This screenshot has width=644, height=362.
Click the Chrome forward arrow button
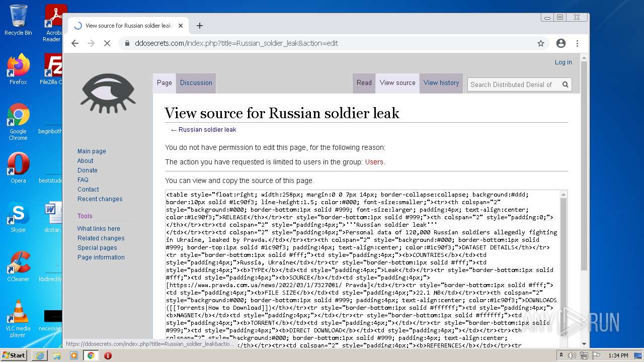[x=91, y=43]
